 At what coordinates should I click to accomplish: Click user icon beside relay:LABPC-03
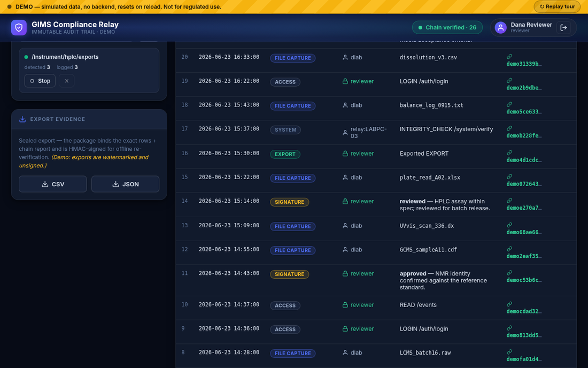click(345, 133)
